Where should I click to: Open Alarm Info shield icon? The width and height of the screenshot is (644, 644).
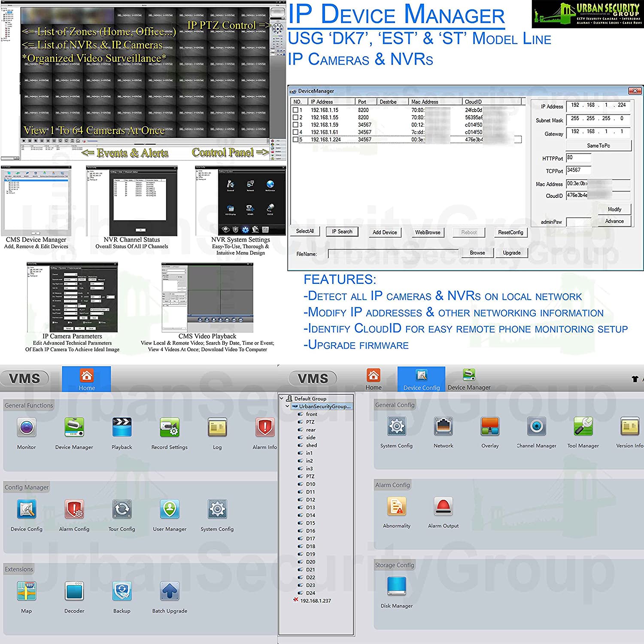(265, 427)
